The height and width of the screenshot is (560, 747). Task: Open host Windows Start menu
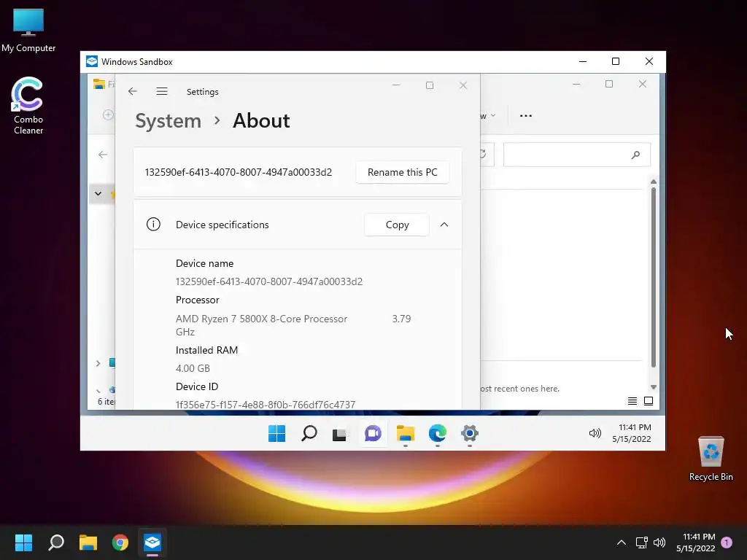(x=24, y=542)
